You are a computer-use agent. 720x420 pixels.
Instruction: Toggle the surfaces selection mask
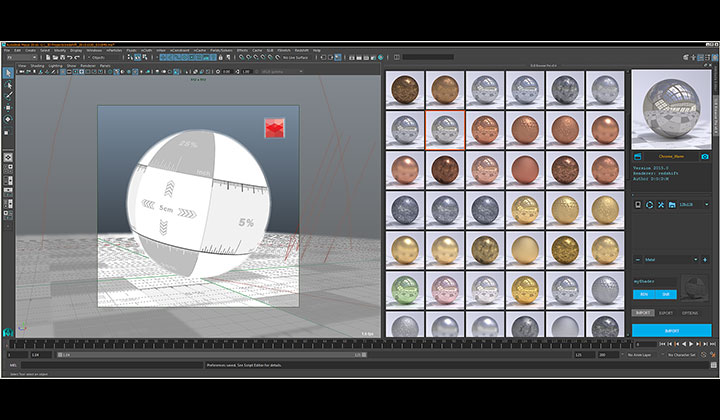click(185, 57)
